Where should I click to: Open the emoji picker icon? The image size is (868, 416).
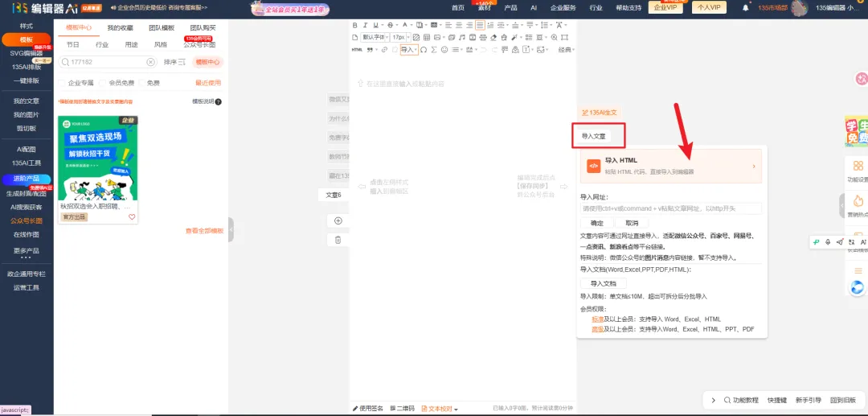click(444, 50)
